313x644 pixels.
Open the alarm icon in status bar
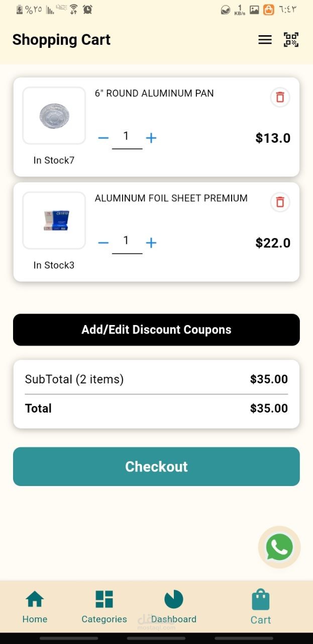coord(87,9)
